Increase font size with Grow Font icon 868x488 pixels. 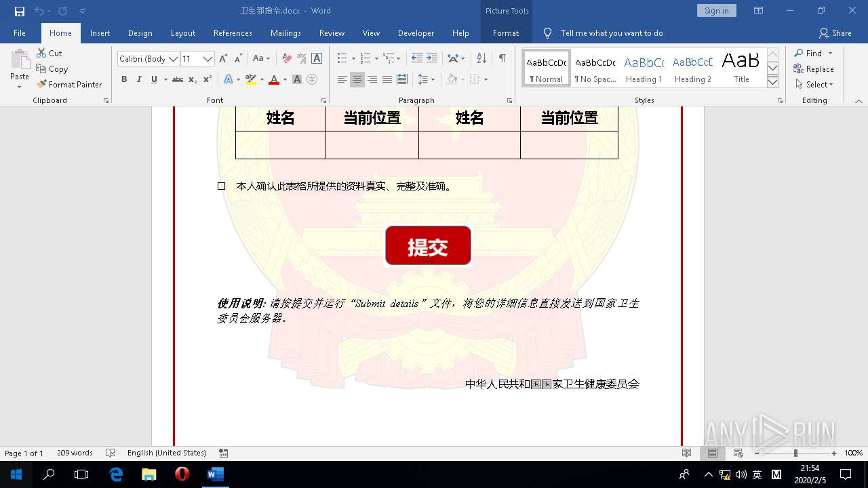click(x=223, y=59)
